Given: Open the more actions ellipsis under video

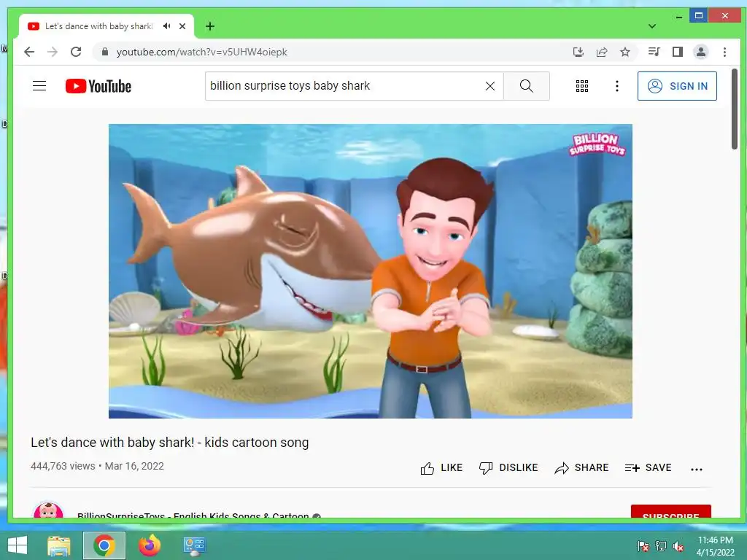Looking at the screenshot, I should pos(697,469).
